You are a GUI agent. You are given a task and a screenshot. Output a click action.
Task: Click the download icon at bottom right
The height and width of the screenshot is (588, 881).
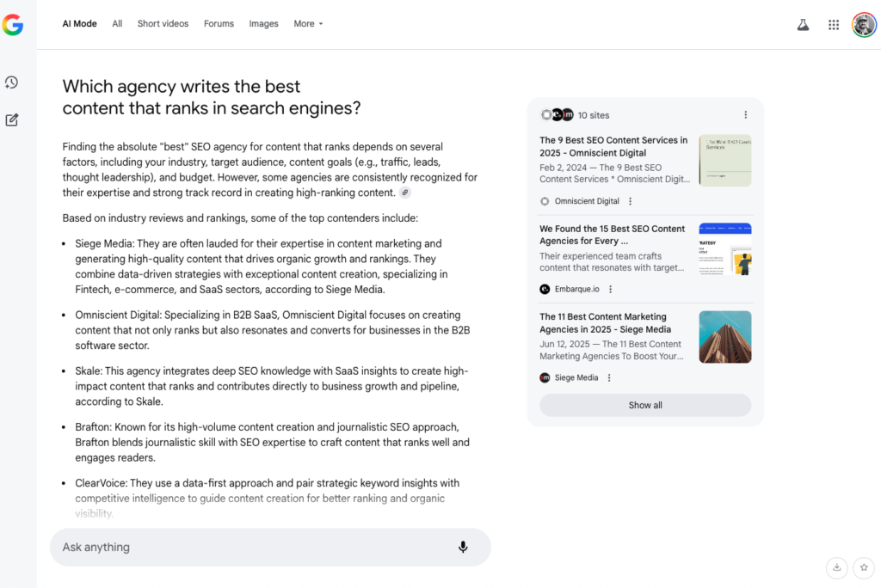tap(836, 567)
